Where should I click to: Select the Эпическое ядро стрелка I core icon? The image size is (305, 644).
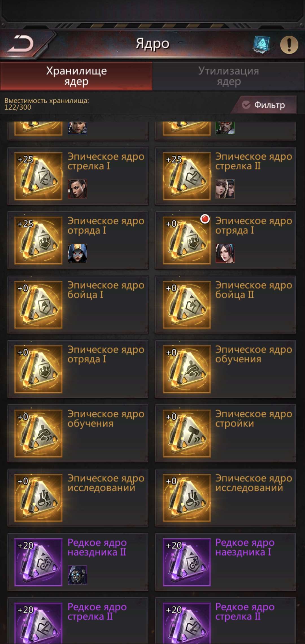[x=38, y=176]
